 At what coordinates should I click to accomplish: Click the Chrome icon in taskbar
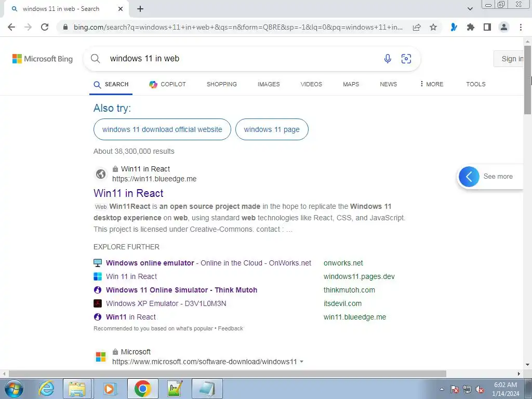(142, 389)
